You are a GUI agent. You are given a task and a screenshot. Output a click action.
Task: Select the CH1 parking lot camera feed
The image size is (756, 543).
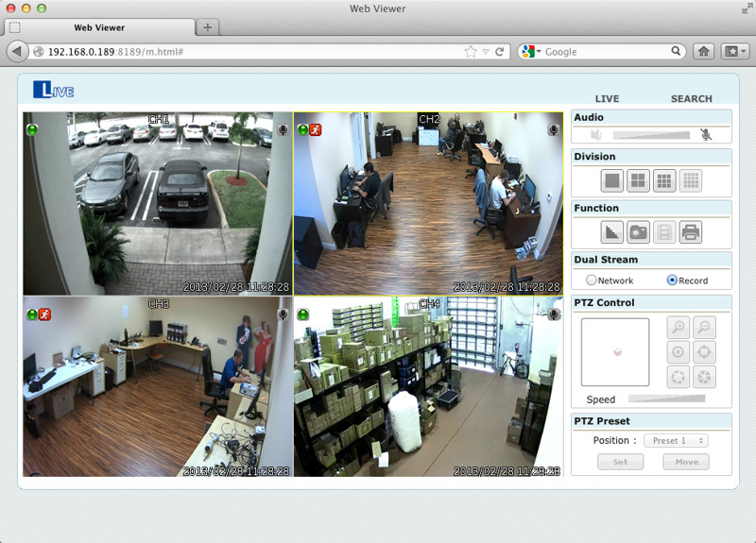tap(158, 203)
